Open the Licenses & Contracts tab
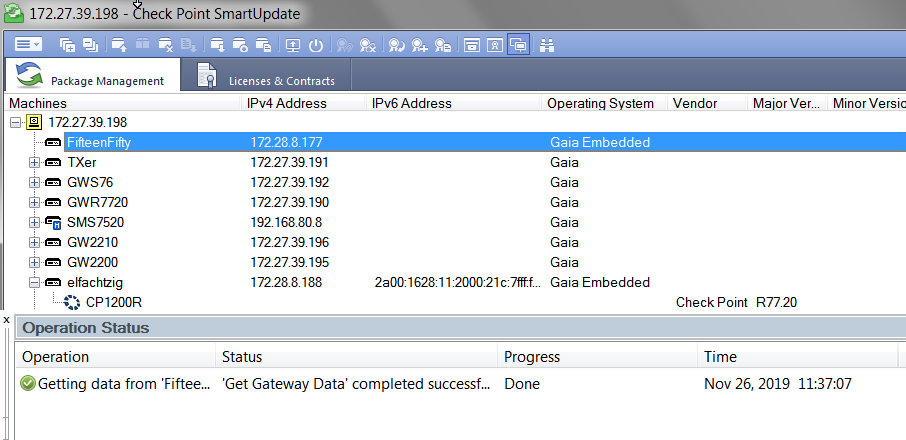This screenshot has width=906, height=440. click(266, 76)
